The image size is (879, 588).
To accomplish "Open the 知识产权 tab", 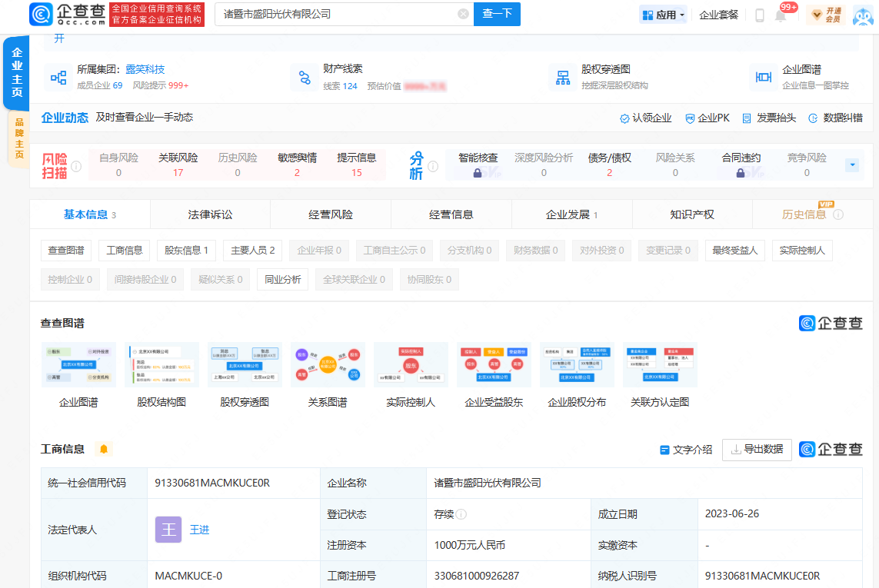I will point(692,214).
